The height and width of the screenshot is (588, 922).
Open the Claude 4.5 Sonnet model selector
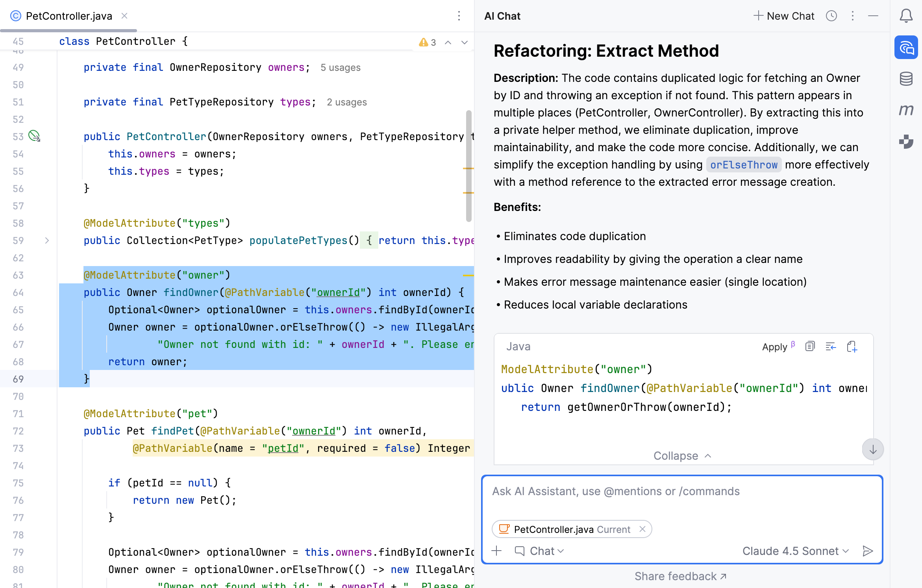[x=796, y=551]
